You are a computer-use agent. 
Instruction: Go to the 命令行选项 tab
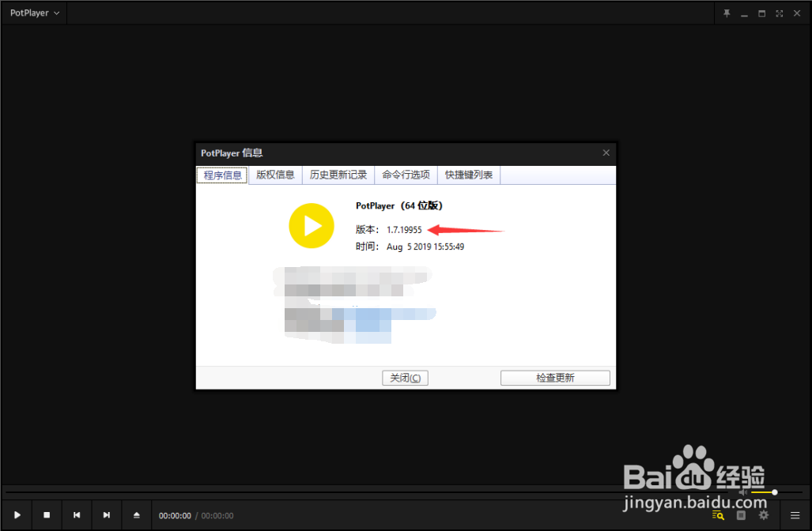click(406, 175)
